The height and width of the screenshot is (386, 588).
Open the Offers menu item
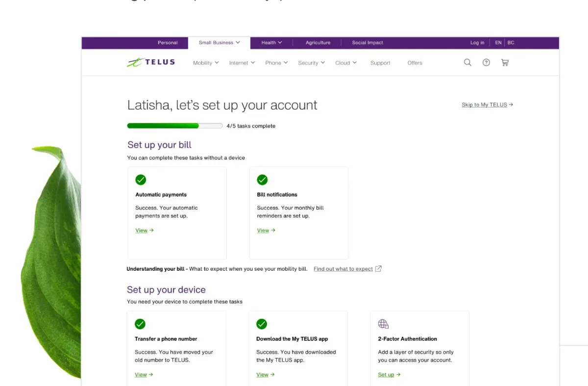pyautogui.click(x=415, y=63)
